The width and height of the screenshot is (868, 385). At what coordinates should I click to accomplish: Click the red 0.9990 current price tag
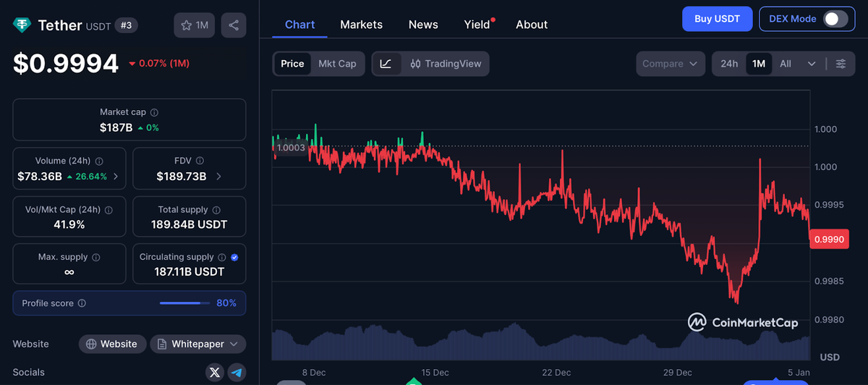click(x=829, y=239)
